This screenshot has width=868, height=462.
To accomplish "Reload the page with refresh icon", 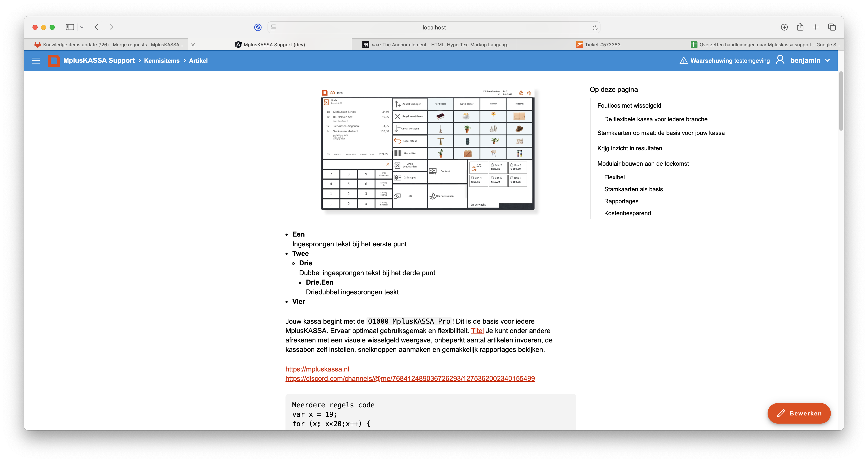I will click(x=595, y=27).
